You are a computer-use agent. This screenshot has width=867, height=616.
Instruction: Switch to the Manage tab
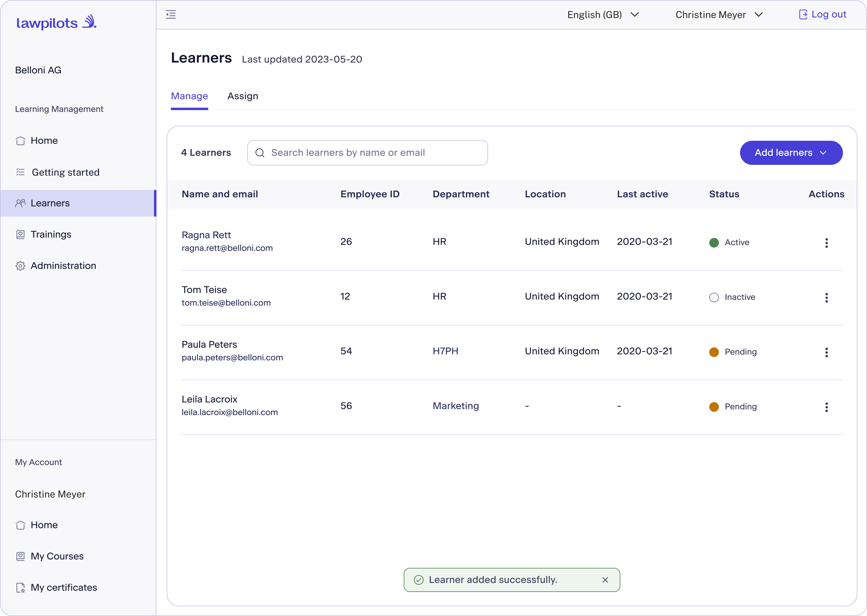[x=189, y=96]
